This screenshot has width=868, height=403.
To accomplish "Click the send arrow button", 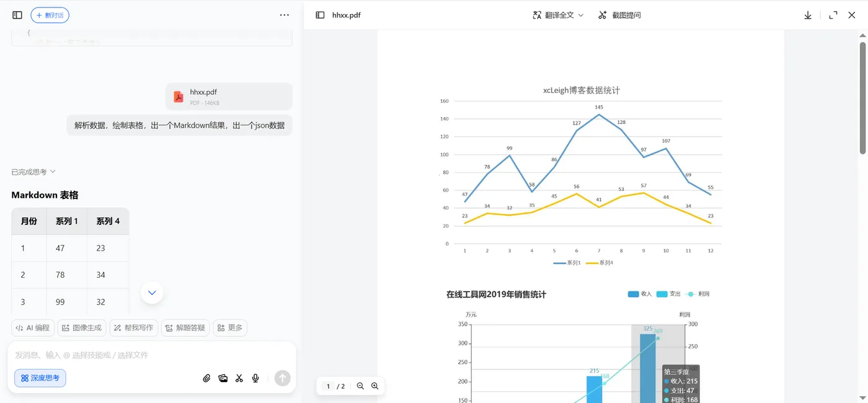I will (x=282, y=378).
